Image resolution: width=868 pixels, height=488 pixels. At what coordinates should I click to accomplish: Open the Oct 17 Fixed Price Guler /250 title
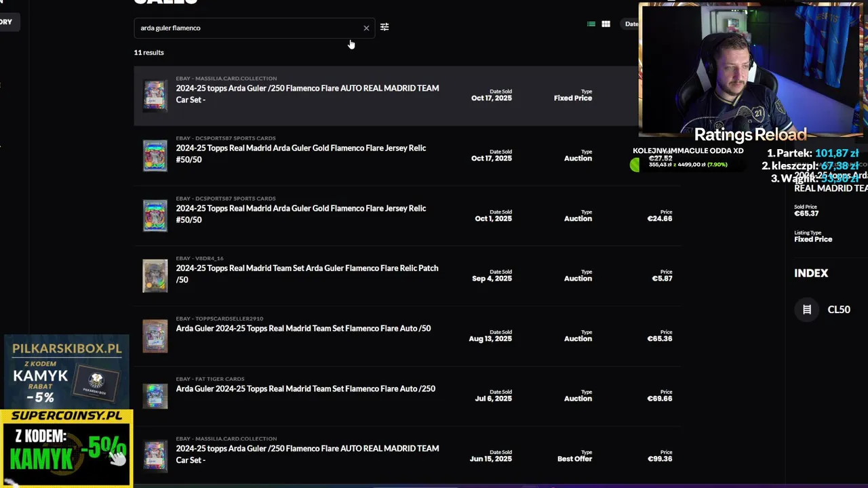coord(307,94)
